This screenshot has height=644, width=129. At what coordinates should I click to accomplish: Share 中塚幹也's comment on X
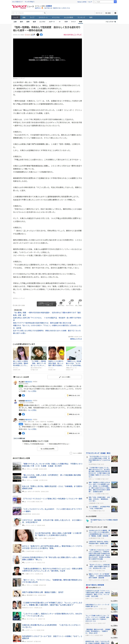(20, 433)
